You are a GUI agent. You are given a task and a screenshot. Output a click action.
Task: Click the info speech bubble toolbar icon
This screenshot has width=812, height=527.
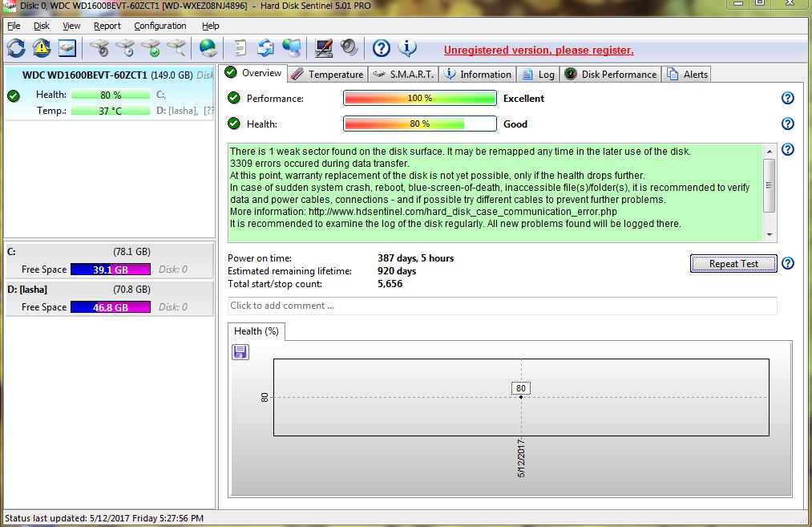(x=407, y=48)
